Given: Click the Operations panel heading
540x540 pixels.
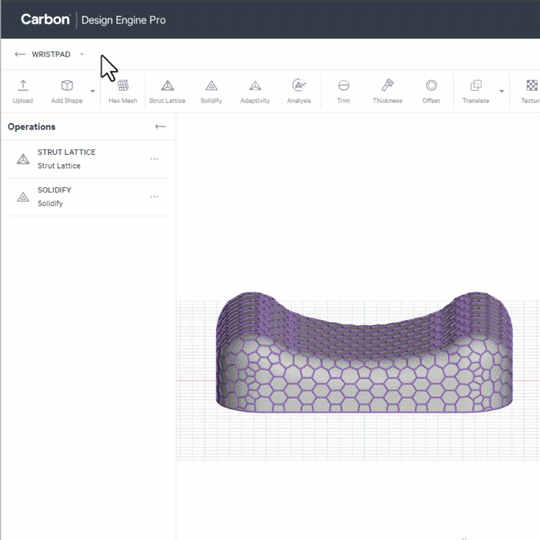Looking at the screenshot, I should pyautogui.click(x=31, y=127).
